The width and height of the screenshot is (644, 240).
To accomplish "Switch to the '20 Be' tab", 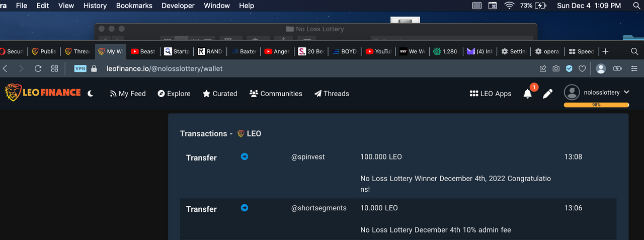I will click(311, 51).
